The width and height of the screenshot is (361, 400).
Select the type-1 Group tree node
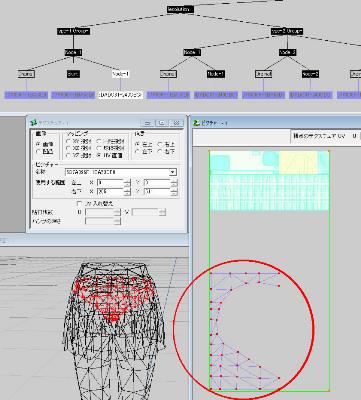coord(73,31)
